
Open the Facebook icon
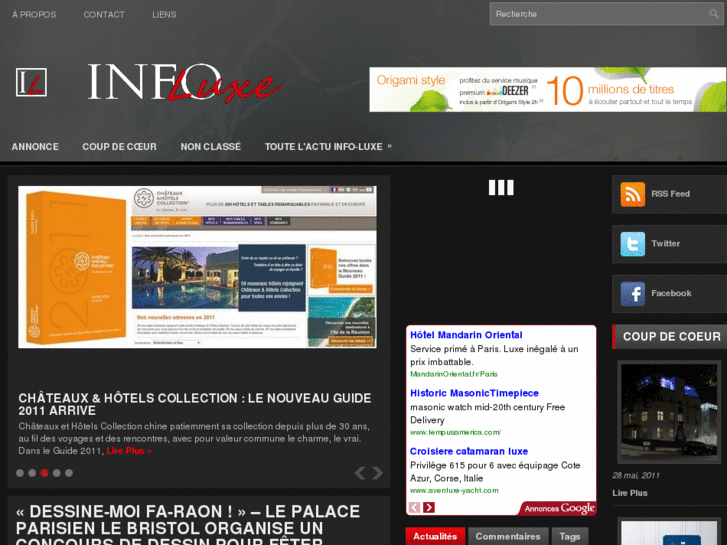click(x=632, y=294)
